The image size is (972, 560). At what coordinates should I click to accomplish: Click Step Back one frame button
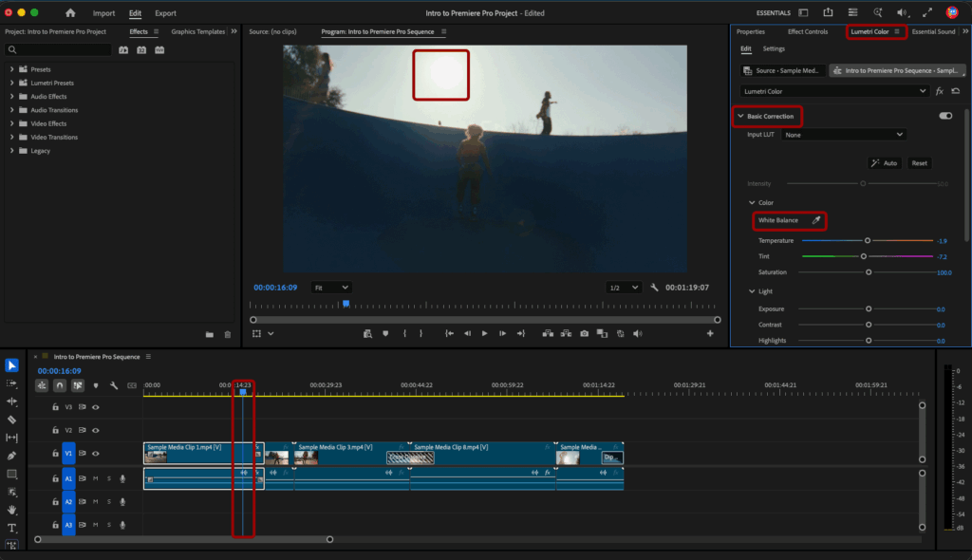coord(467,334)
